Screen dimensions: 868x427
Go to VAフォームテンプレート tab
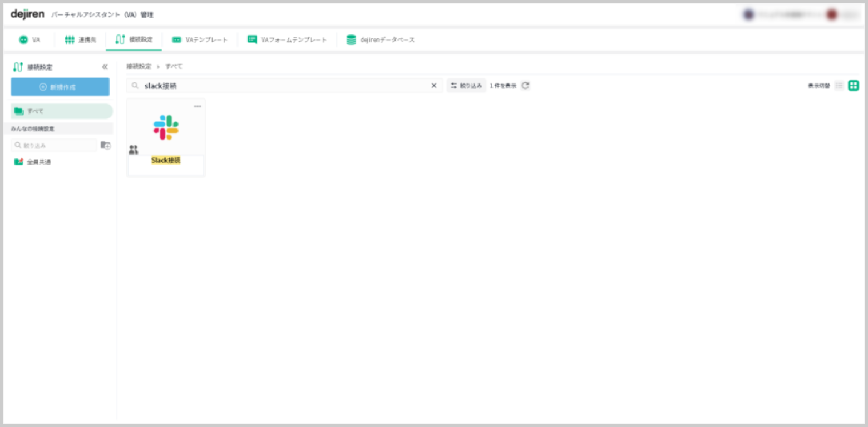click(287, 40)
